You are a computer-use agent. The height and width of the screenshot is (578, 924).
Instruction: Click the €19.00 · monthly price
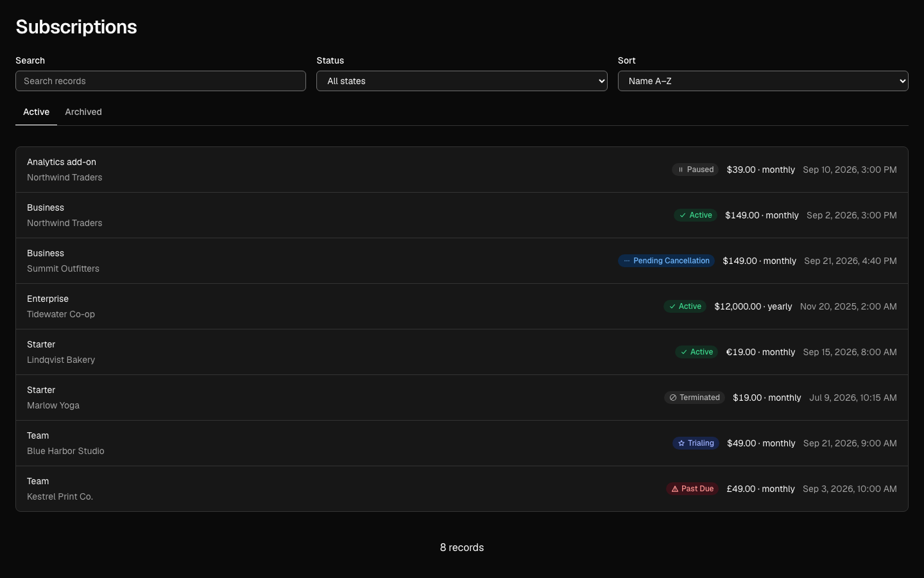tap(760, 352)
